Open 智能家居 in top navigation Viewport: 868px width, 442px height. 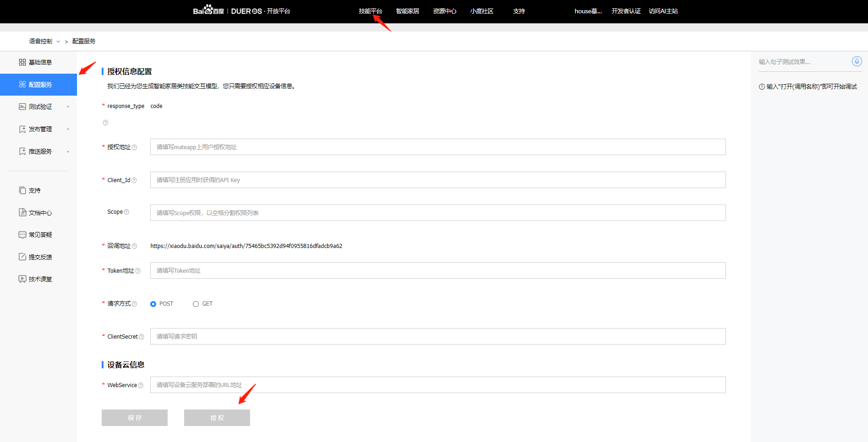[x=407, y=11]
